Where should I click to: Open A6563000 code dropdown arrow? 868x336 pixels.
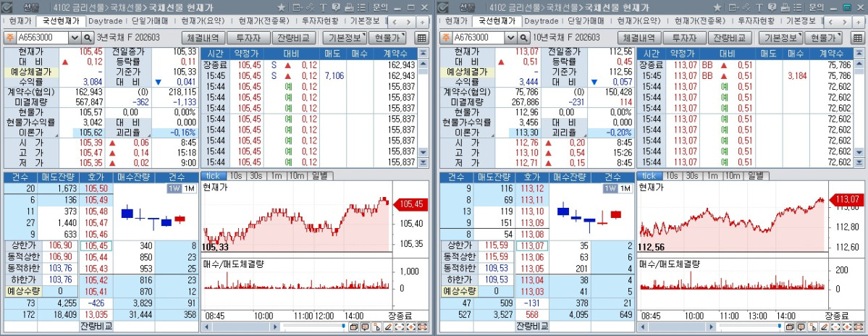coord(75,38)
